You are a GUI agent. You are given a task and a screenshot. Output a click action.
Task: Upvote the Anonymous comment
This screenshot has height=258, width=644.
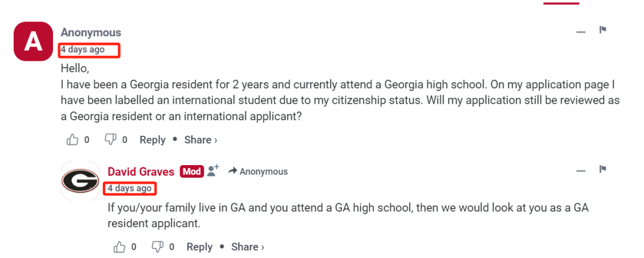72,140
